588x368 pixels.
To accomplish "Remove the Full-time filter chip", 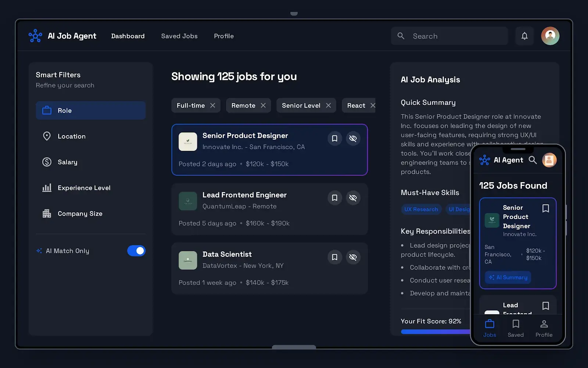I will click(213, 105).
